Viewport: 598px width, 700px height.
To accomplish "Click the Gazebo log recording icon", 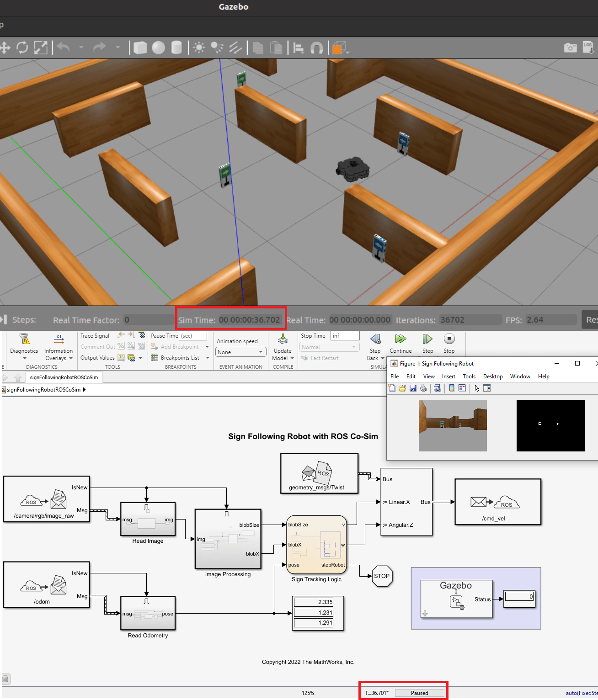I will pos(588,47).
